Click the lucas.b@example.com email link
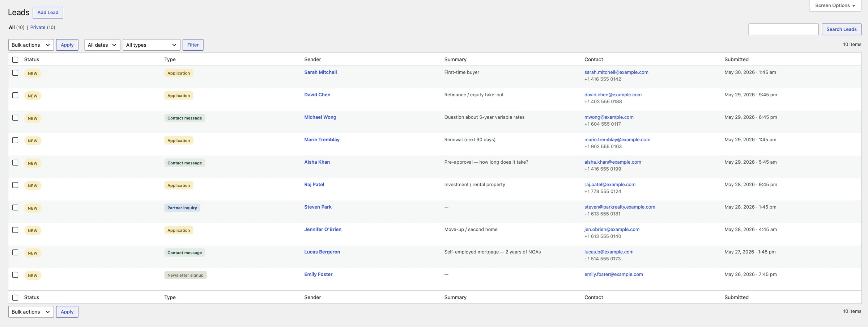This screenshot has width=868, height=327. (609, 252)
